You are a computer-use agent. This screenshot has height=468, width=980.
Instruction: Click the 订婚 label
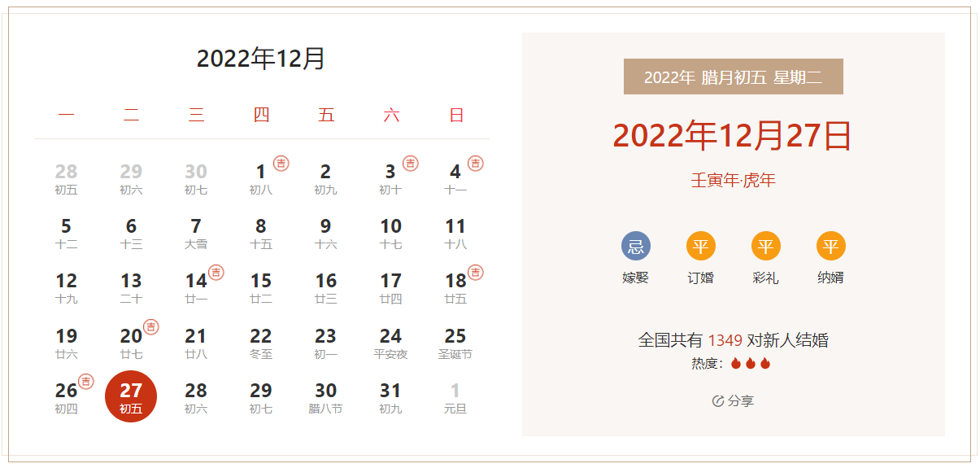(x=701, y=278)
